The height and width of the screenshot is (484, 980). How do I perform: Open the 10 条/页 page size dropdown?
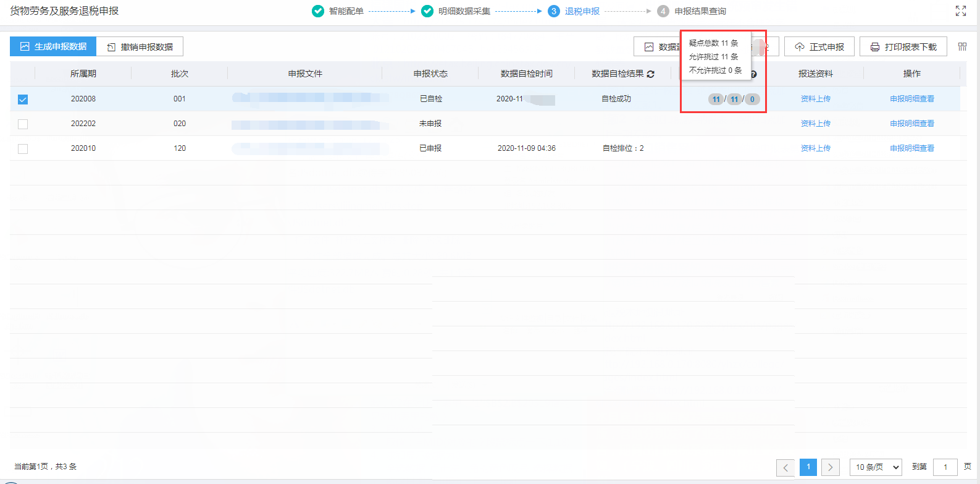pos(876,467)
